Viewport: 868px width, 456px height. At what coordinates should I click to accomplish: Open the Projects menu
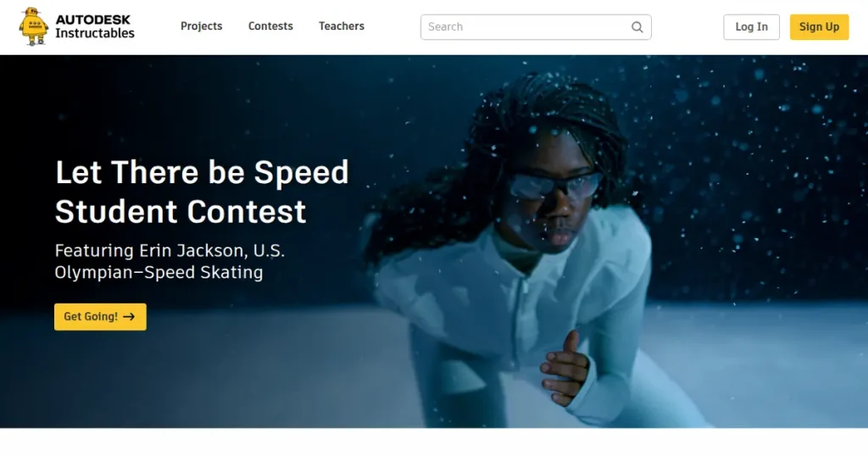click(201, 26)
